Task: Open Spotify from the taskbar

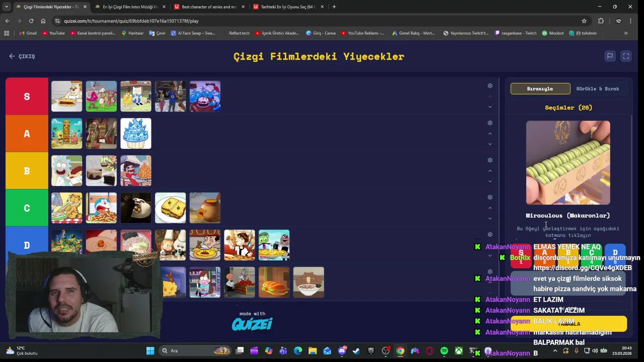Action: pyautogui.click(x=444, y=351)
